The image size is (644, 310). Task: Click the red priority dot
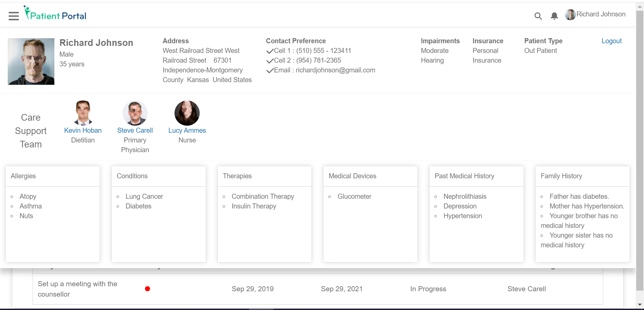pyautogui.click(x=147, y=289)
